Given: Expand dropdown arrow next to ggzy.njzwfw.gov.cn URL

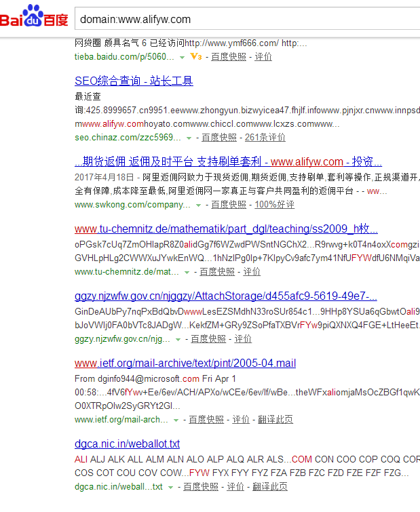Looking at the screenshot, I should tap(178, 340).
